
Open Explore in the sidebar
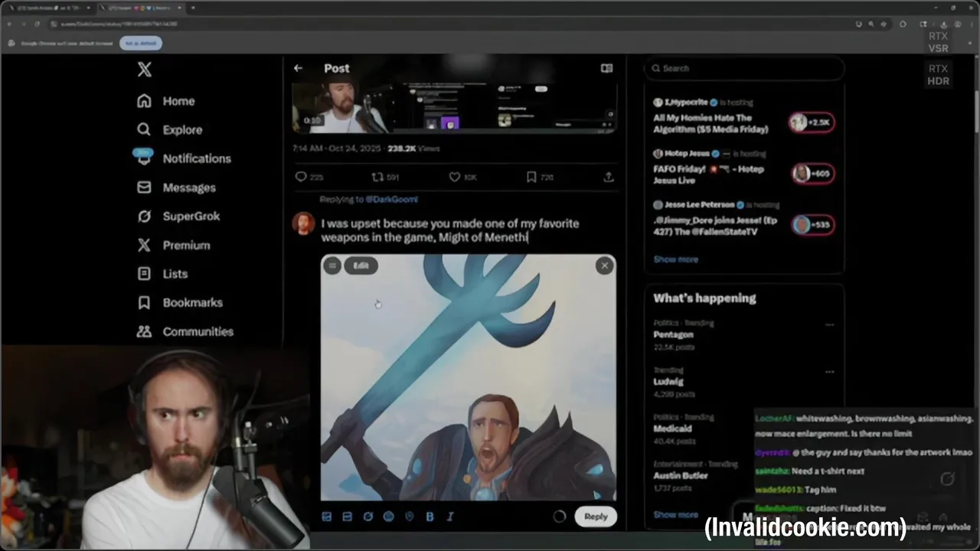coord(169,130)
